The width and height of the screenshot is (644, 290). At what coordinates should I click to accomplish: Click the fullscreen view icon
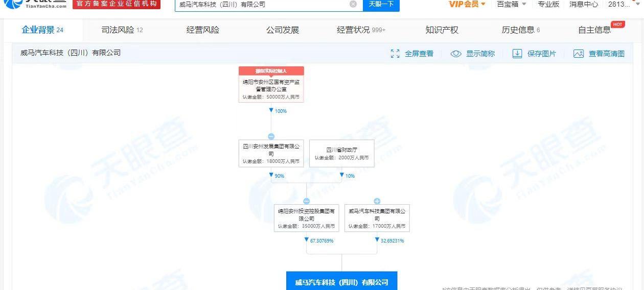pos(395,54)
